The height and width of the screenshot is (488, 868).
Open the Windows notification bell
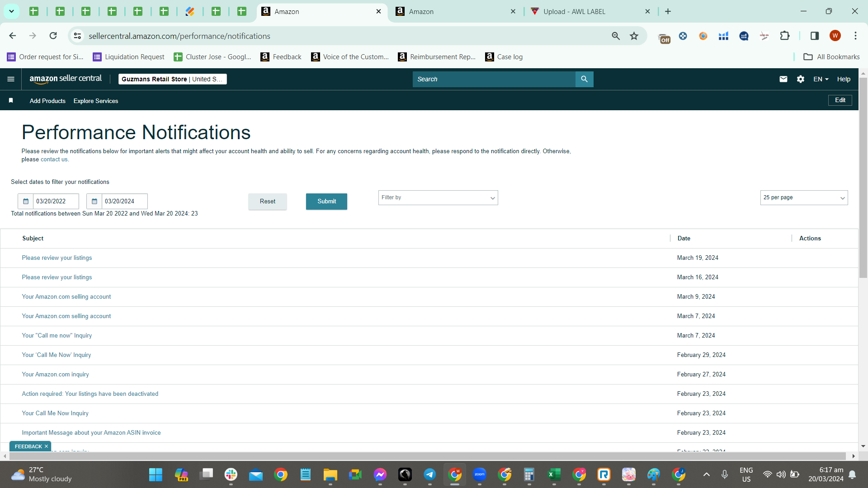pyautogui.click(x=852, y=474)
